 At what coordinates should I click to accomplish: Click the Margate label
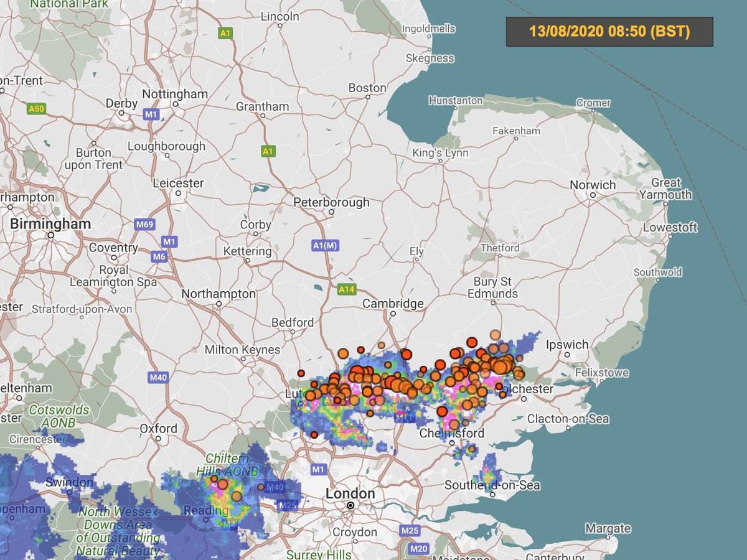coord(608,528)
